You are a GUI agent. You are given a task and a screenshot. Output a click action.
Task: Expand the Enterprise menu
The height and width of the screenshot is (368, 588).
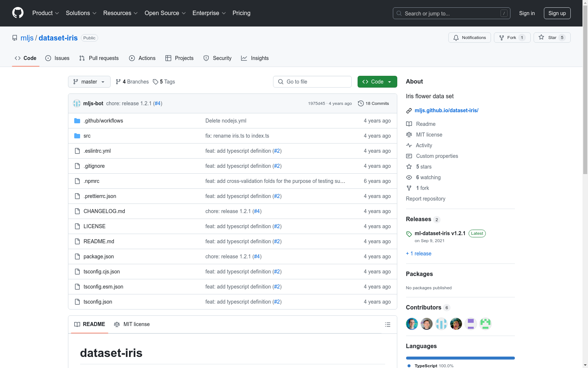coord(209,13)
